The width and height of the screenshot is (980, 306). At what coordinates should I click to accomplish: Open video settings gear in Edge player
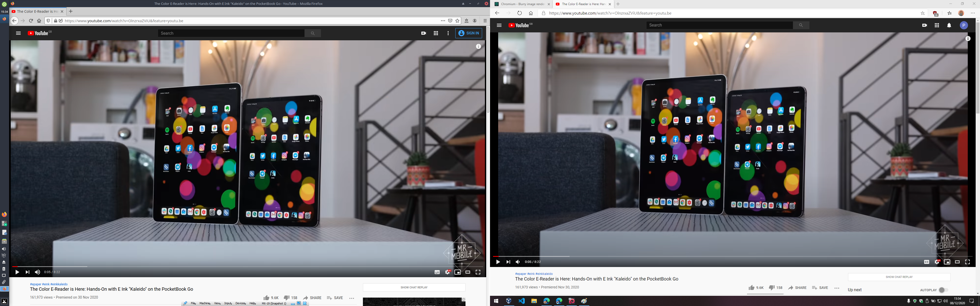click(x=937, y=262)
